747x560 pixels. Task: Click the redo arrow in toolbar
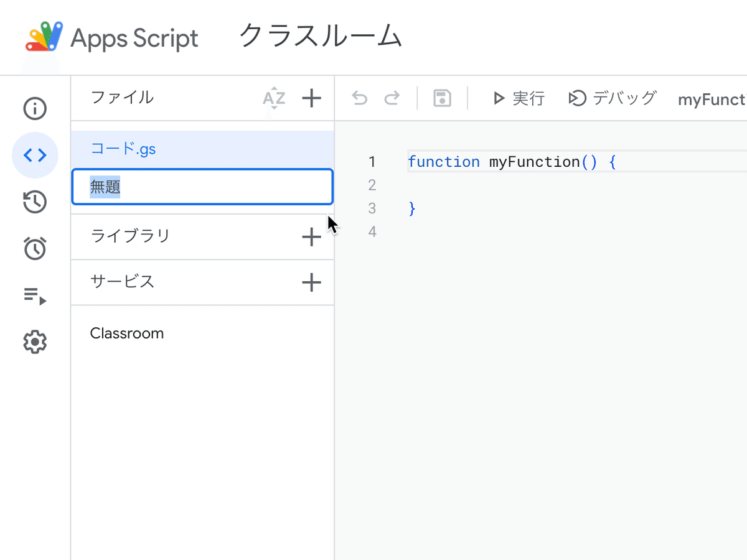[x=392, y=98]
